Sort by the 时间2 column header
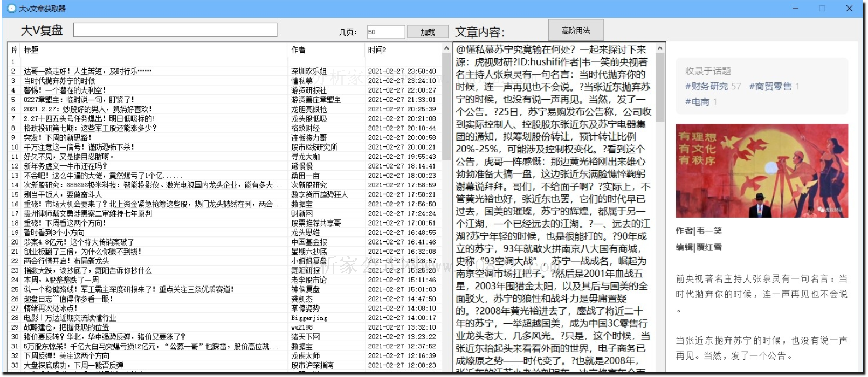The width and height of the screenshot is (868, 377). tap(377, 50)
